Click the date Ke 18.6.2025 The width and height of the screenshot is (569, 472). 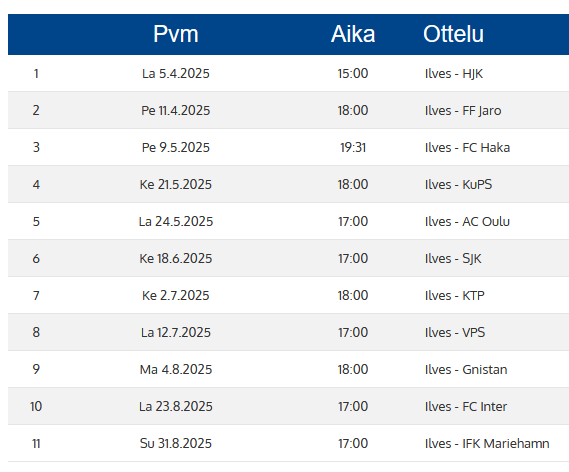coord(176,259)
